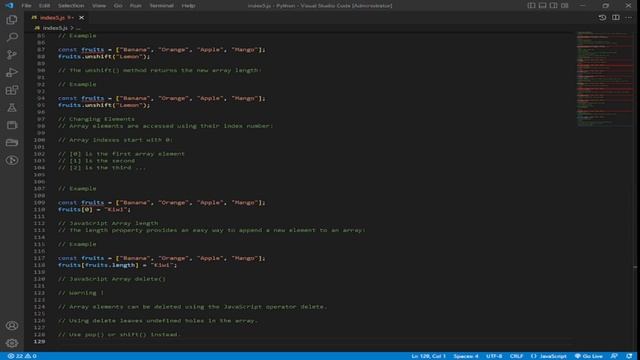640x360 pixels.
Task: Toggle primary sidebar layout icon
Action: [x=531, y=5]
